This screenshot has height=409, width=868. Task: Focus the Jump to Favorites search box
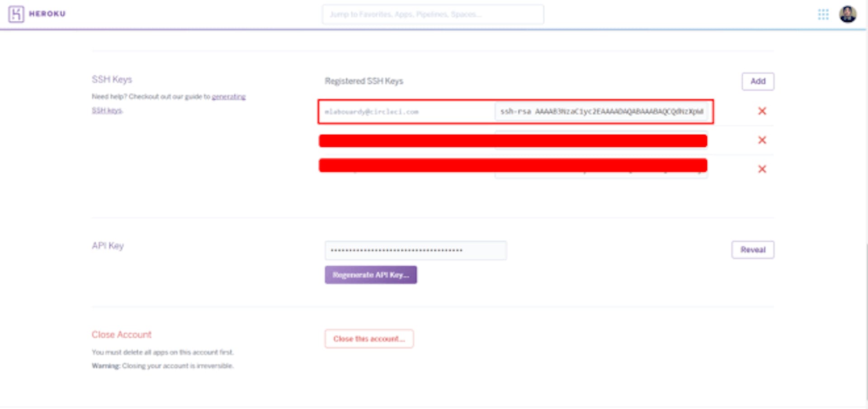[433, 14]
